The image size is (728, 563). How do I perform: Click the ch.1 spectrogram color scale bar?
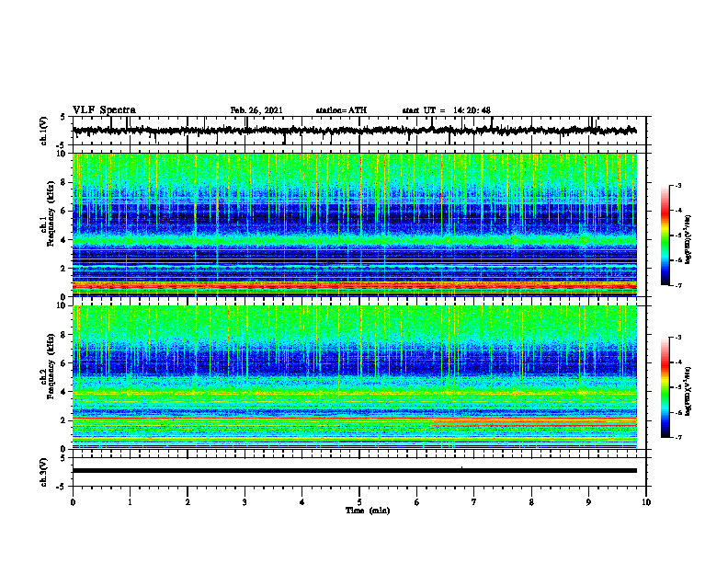coord(665,236)
